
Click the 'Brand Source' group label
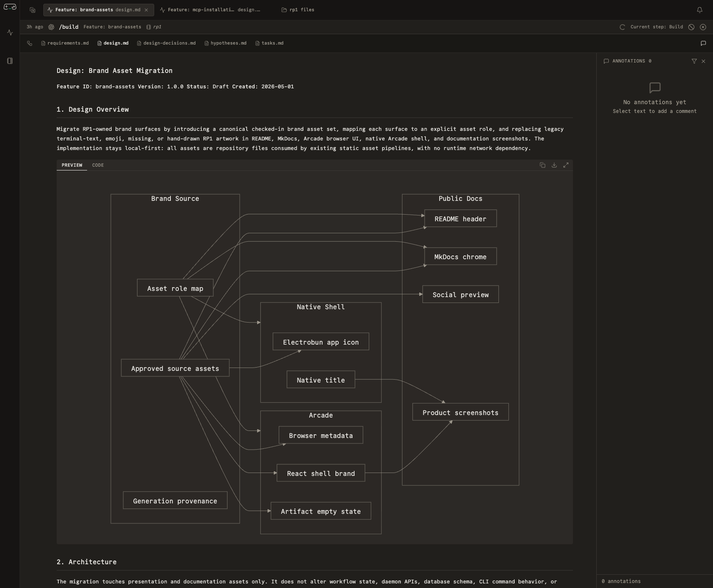[175, 199]
